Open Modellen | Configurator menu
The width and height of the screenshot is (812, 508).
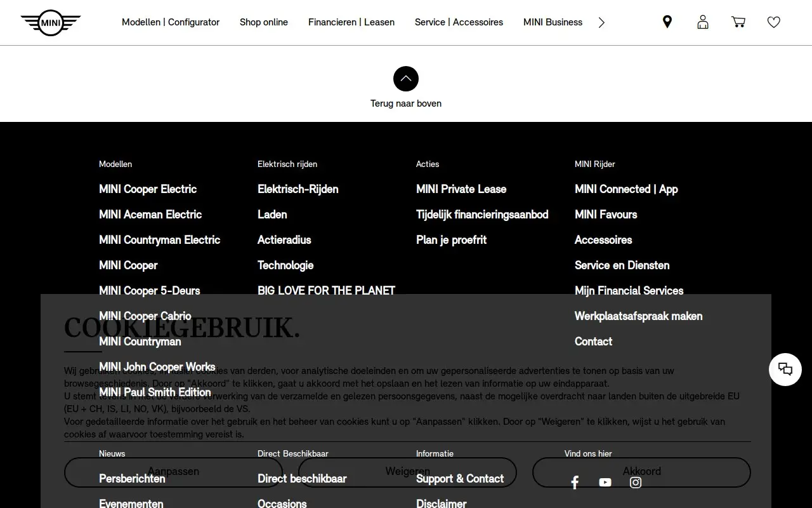tap(171, 22)
